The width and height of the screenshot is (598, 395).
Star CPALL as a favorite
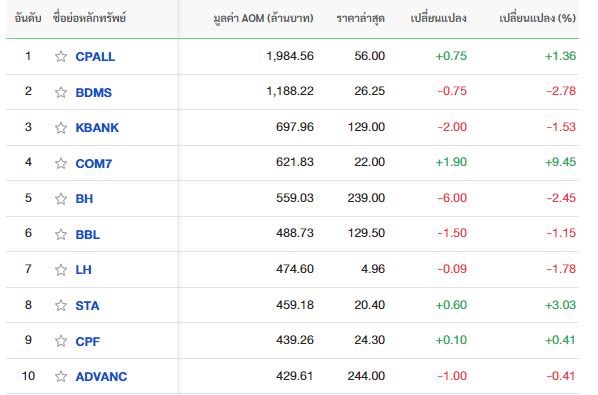[x=61, y=56]
